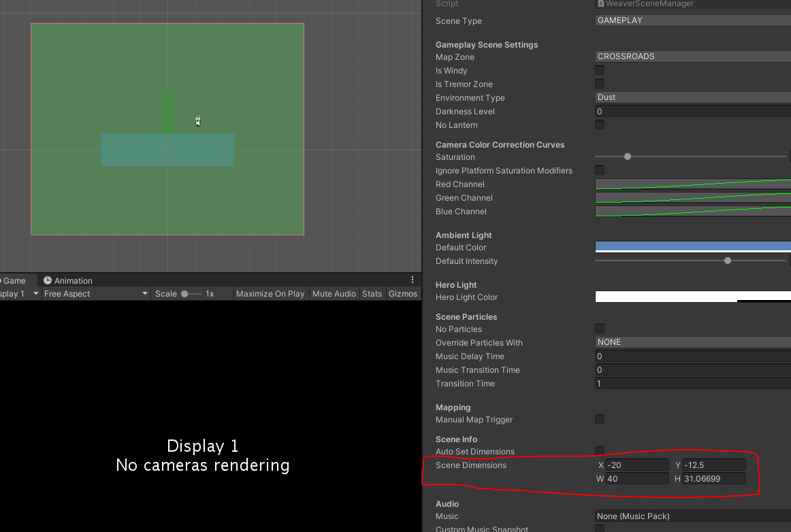Image resolution: width=791 pixels, height=532 pixels.
Task: Open the Gizmos options
Action: click(x=403, y=293)
